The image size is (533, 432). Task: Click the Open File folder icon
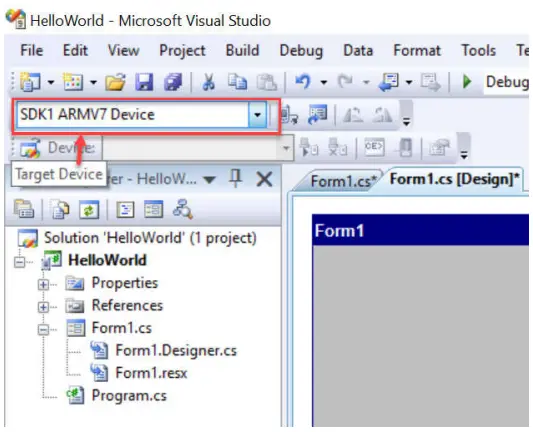point(115,82)
